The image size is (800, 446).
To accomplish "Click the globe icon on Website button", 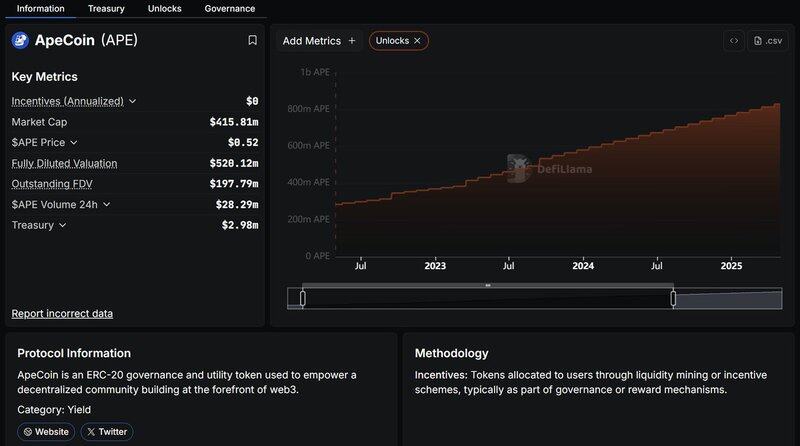I will (x=28, y=432).
